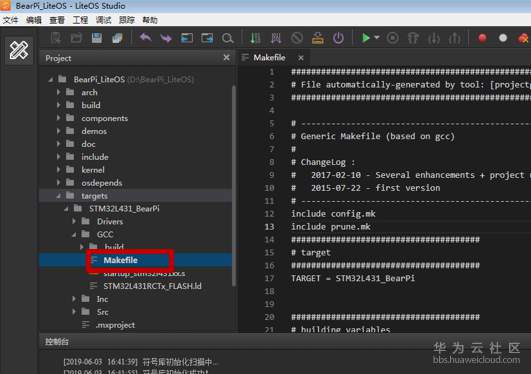This screenshot has width=531, height=374.
Task: Expand the demos folder arrow
Action: tap(59, 131)
